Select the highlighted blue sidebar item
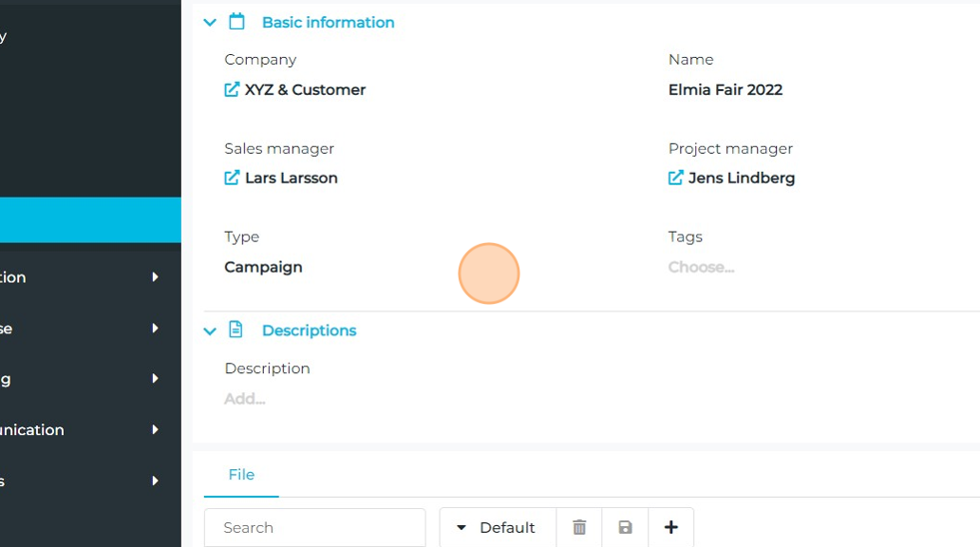This screenshot has height=547, width=980. tap(90, 220)
